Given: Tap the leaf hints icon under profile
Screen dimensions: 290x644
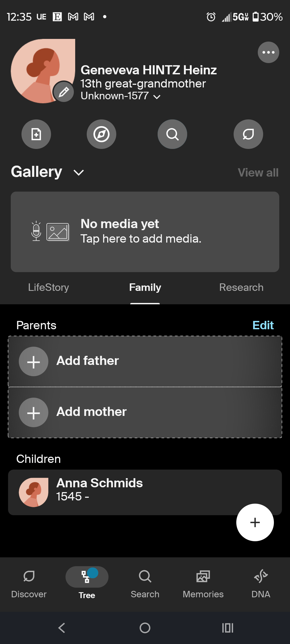Looking at the screenshot, I should pos(248,134).
